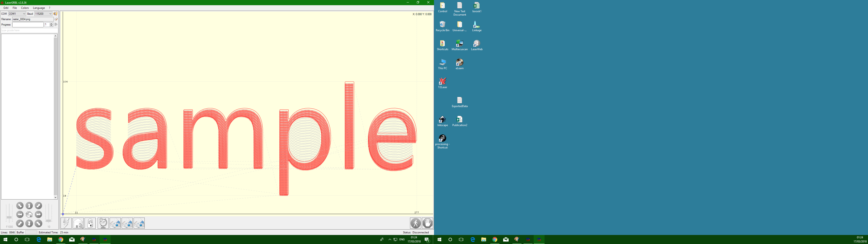Increase the passes count spinner up arrow
Image resolution: width=868 pixels, height=244 pixels.
coord(51,23)
